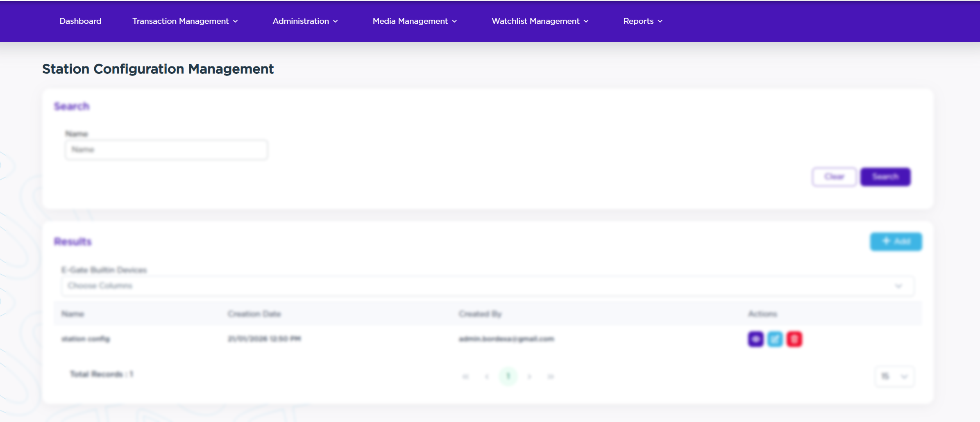Open the Reports menu
The width and height of the screenshot is (980, 422).
642,21
